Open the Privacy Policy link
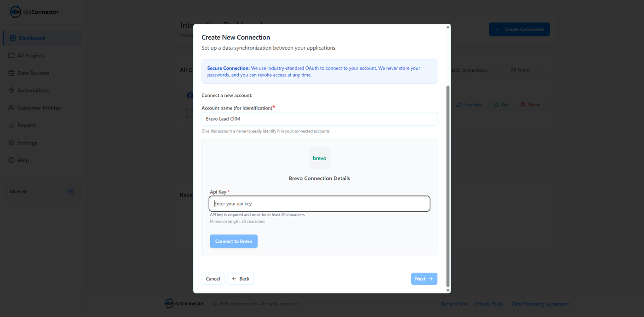 tap(489, 304)
